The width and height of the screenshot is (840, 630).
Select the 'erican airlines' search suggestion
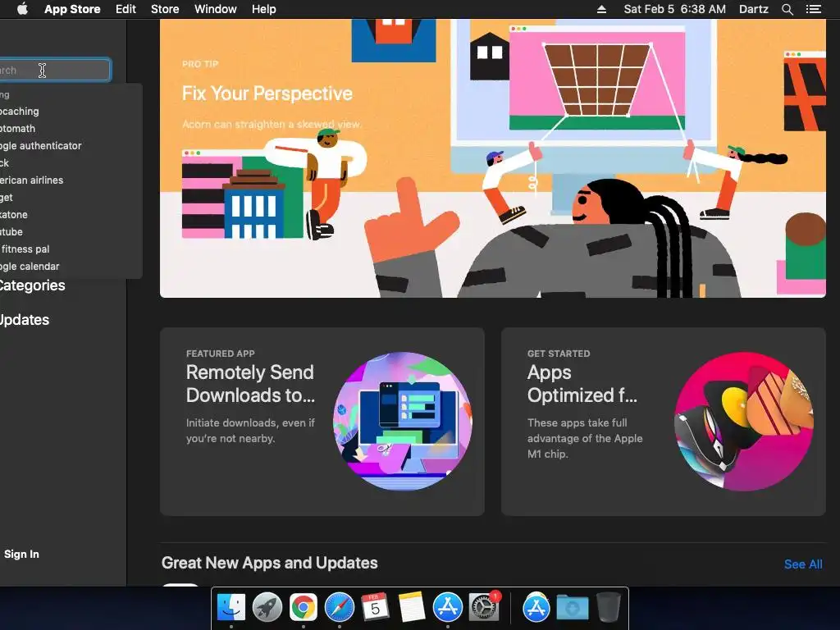(x=71, y=180)
